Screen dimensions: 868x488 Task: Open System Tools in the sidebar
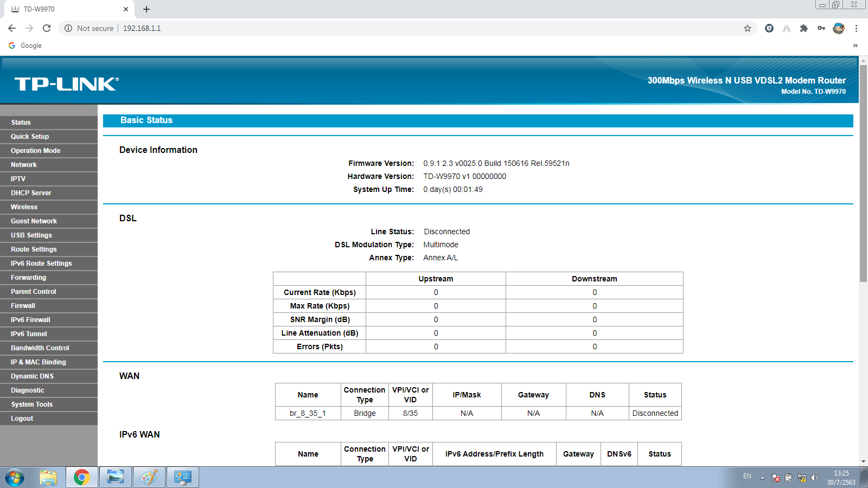click(x=49, y=404)
